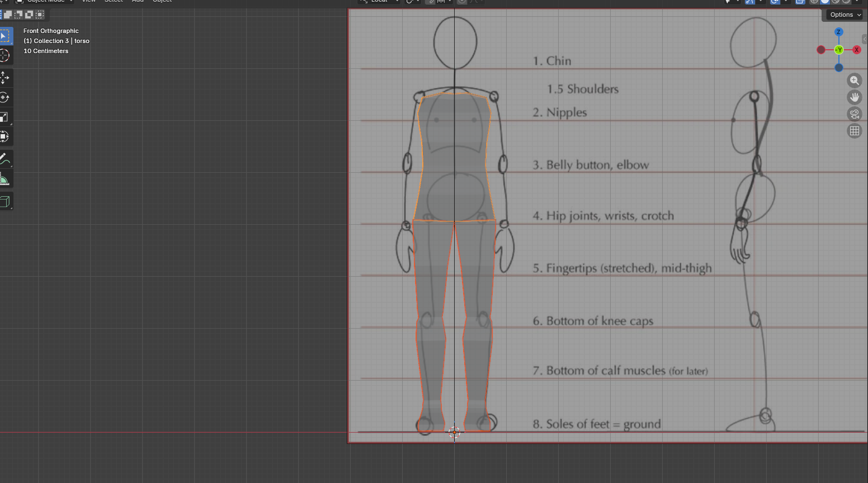Image resolution: width=868 pixels, height=483 pixels.
Task: Expand the sidebar with the arrow tab
Action: [865, 39]
